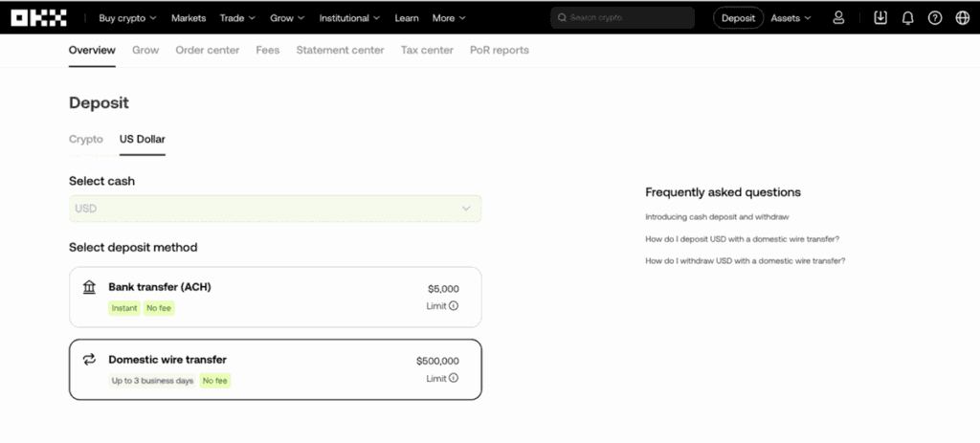Click the bank building icon
This screenshot has width=980, height=443.
tap(89, 287)
